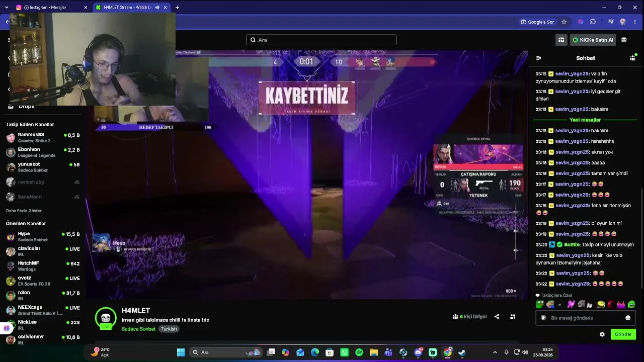Insert the green screaming blob emote
Viewport: 644px width, 362px height.
[x=631, y=304]
